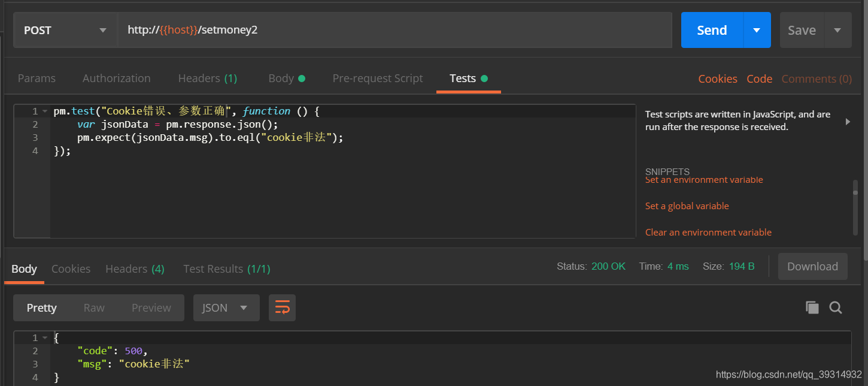The image size is (868, 386).
Task: Open search in response body
Action: coord(836,307)
